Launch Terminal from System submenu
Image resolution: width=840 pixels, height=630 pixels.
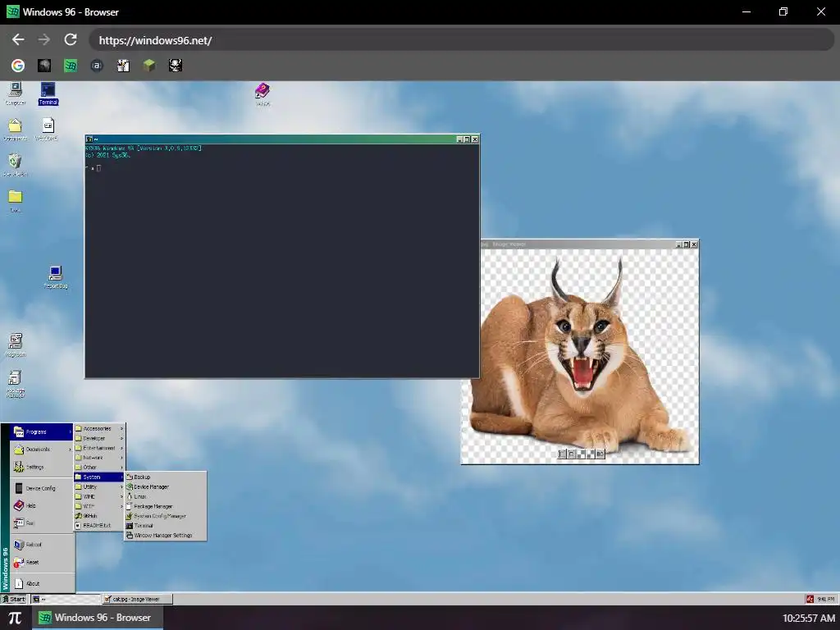tap(165, 526)
